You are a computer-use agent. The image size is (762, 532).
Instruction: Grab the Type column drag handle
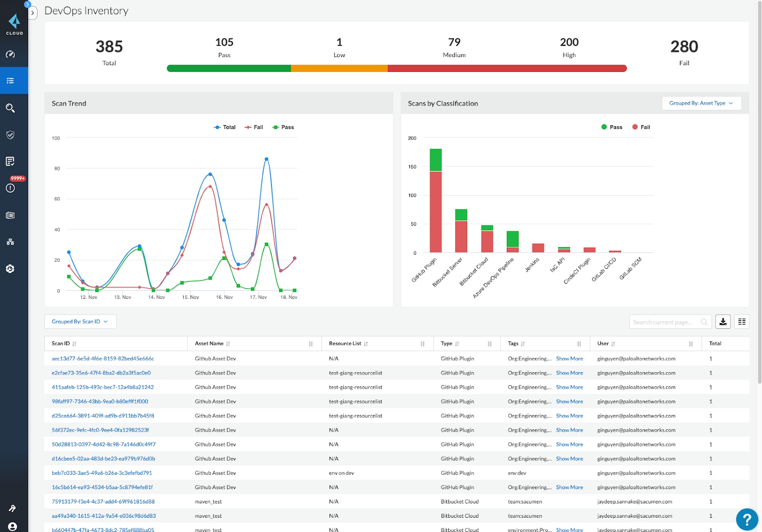click(490, 344)
